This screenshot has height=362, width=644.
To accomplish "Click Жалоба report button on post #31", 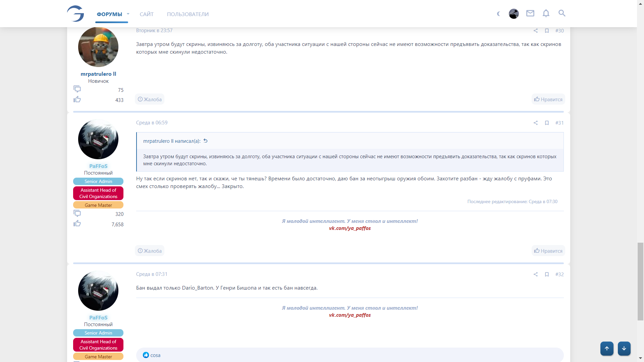I will (150, 251).
